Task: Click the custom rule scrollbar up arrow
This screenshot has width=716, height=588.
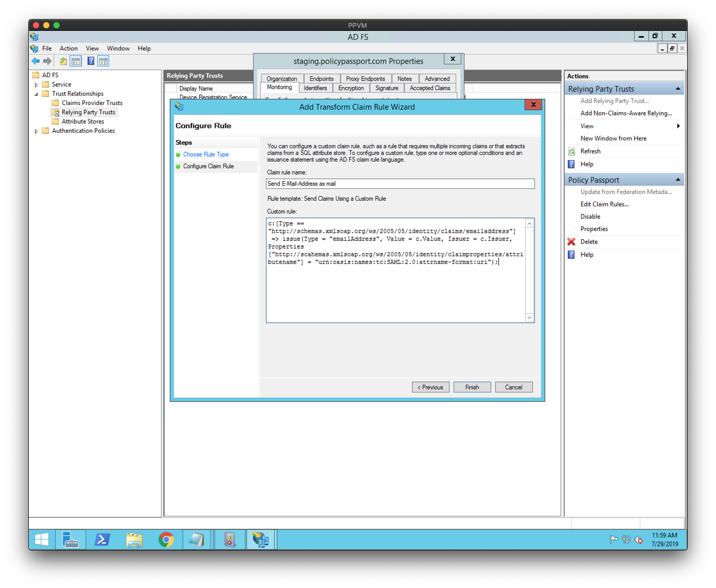Action: [x=529, y=224]
